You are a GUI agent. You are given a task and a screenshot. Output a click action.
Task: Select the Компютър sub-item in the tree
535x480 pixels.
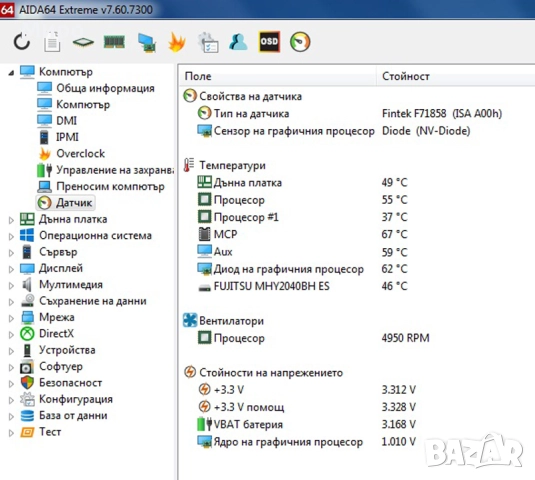(x=74, y=104)
